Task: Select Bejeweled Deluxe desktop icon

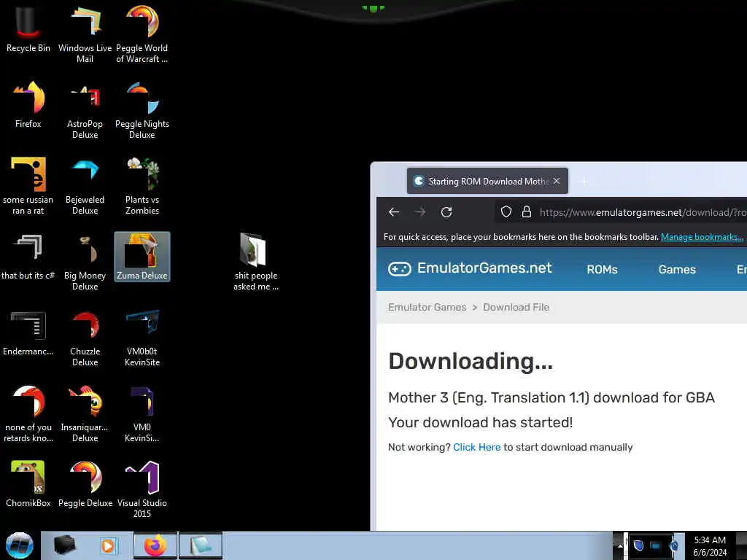Action: click(85, 186)
